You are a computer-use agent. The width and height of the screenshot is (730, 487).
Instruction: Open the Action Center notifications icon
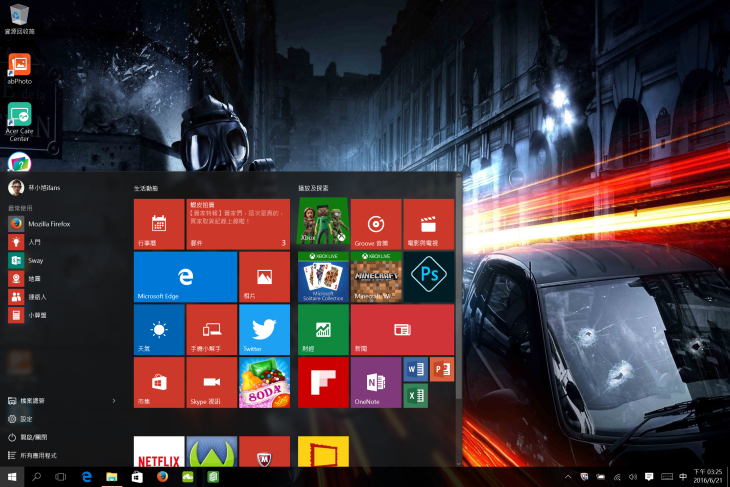pos(649,477)
